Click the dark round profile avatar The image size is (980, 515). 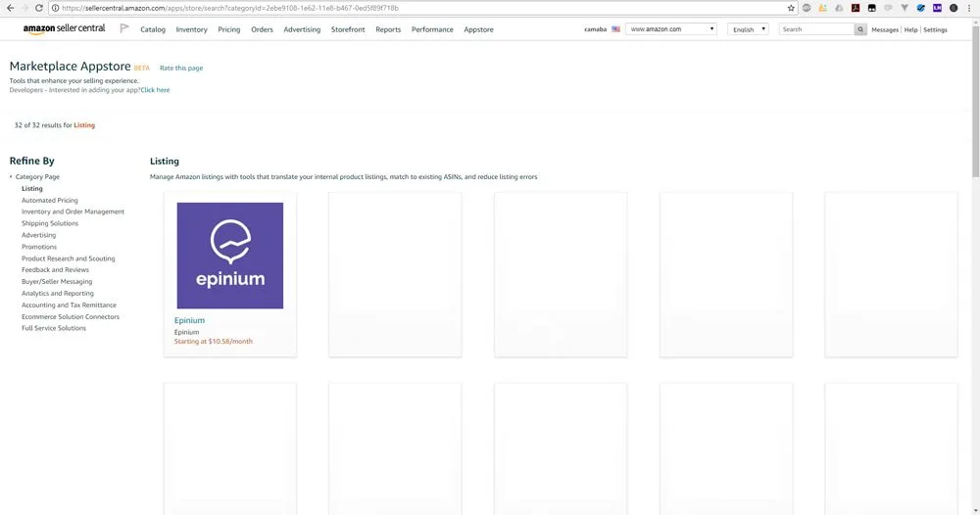point(954,8)
